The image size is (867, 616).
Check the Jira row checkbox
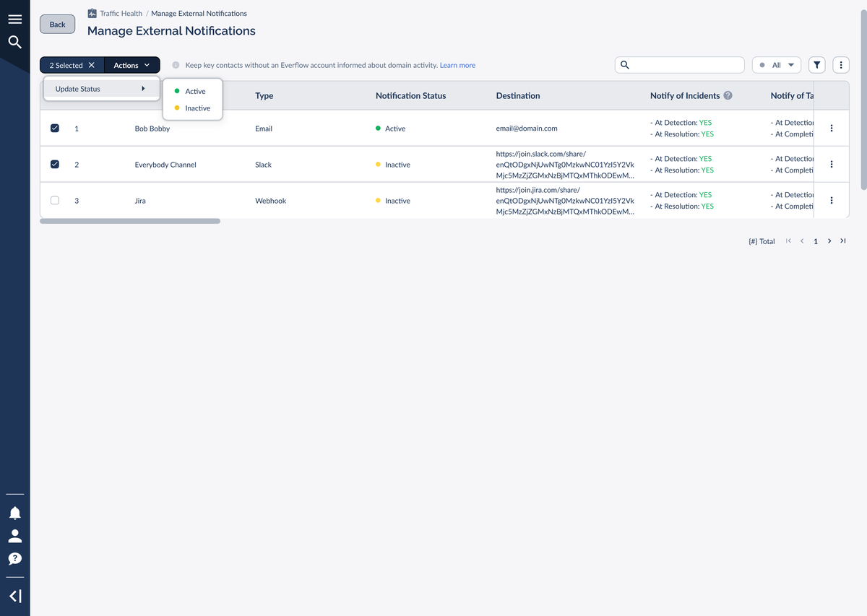point(55,201)
